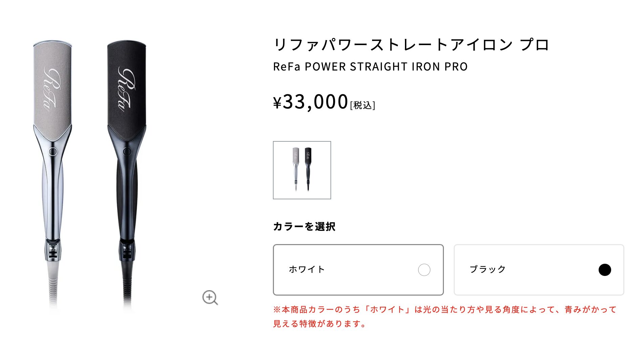Click the red notice about ホワイト color

445,317
